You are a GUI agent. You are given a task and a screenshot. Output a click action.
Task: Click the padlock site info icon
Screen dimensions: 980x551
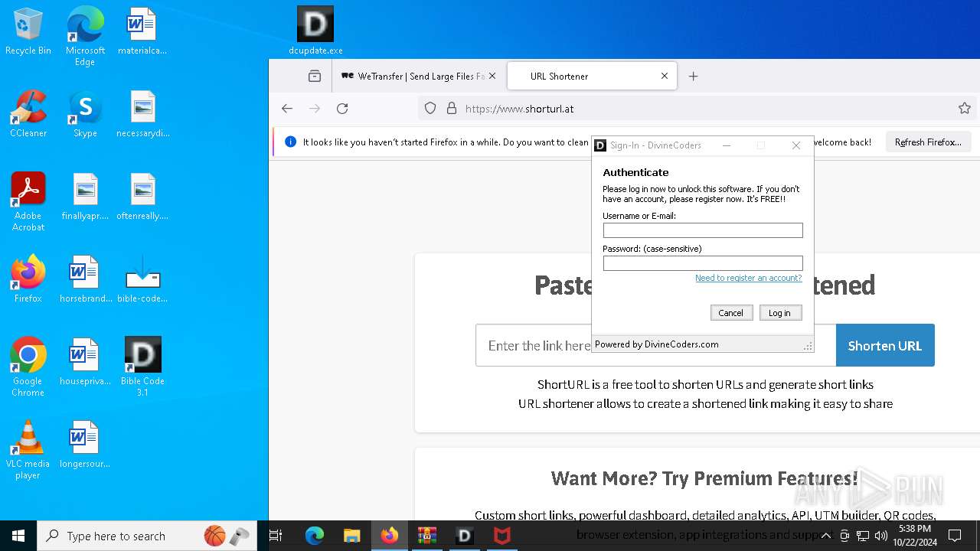click(451, 109)
